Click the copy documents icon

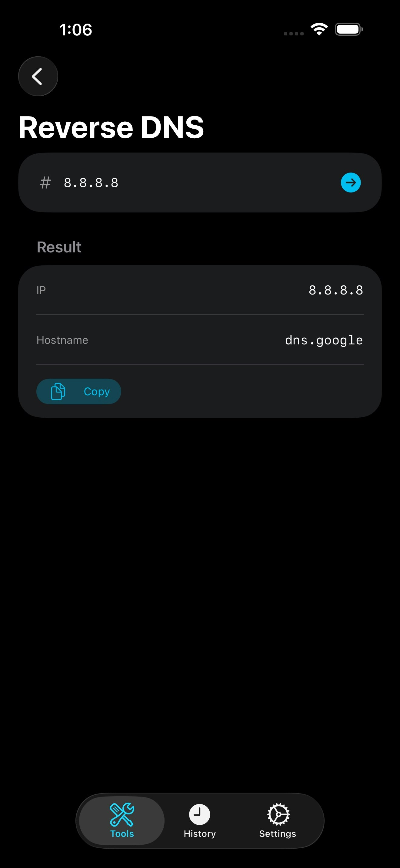58,392
